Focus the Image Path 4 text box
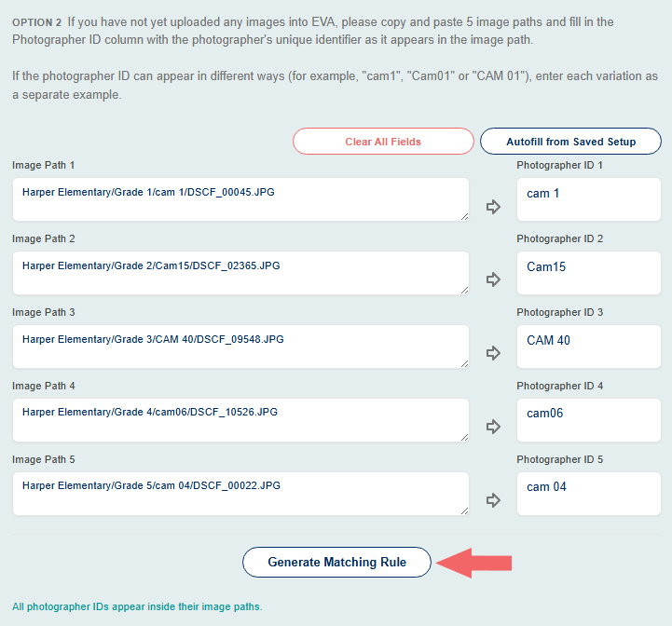672x626 pixels. [240, 420]
